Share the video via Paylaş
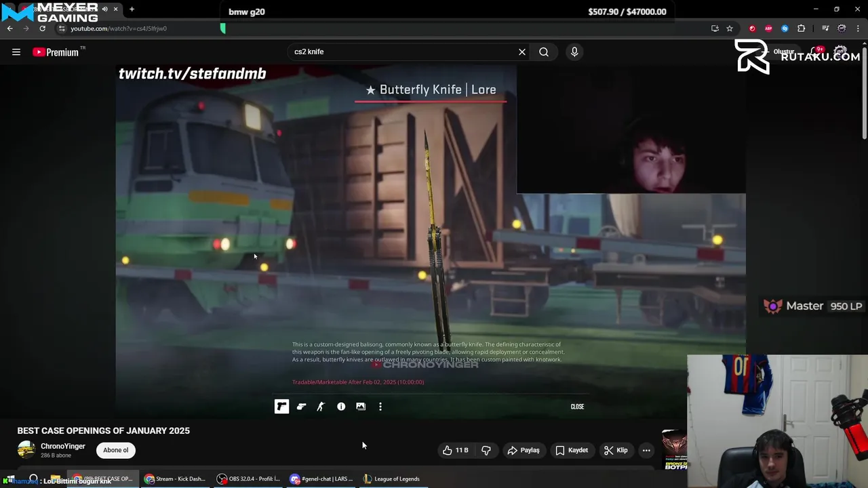The height and width of the screenshot is (488, 868). pos(524,450)
